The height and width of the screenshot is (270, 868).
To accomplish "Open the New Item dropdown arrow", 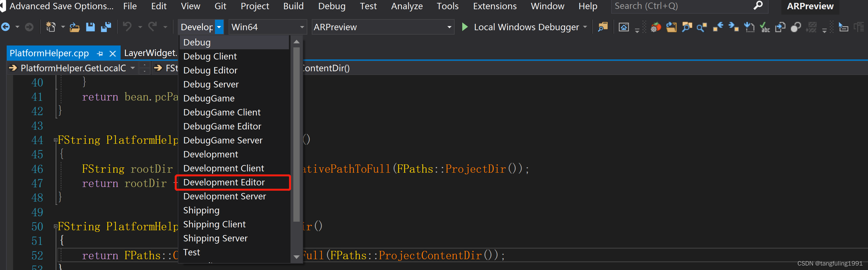I will [x=63, y=27].
